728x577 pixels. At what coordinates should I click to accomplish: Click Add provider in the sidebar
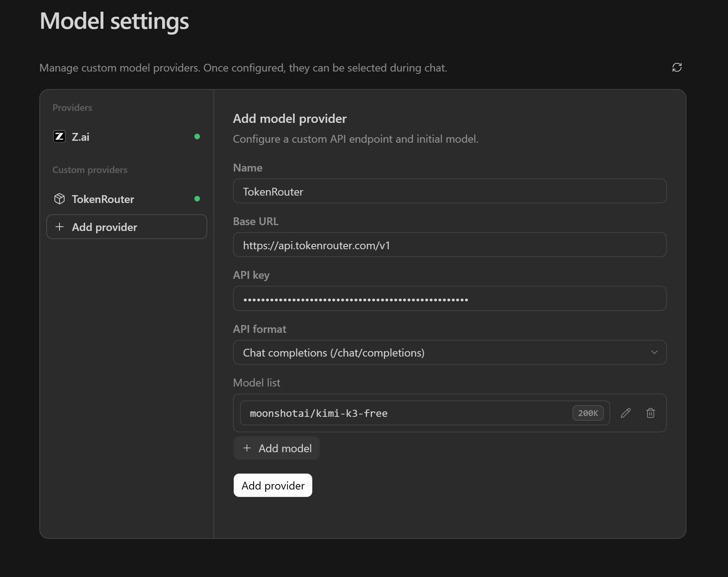click(x=126, y=227)
